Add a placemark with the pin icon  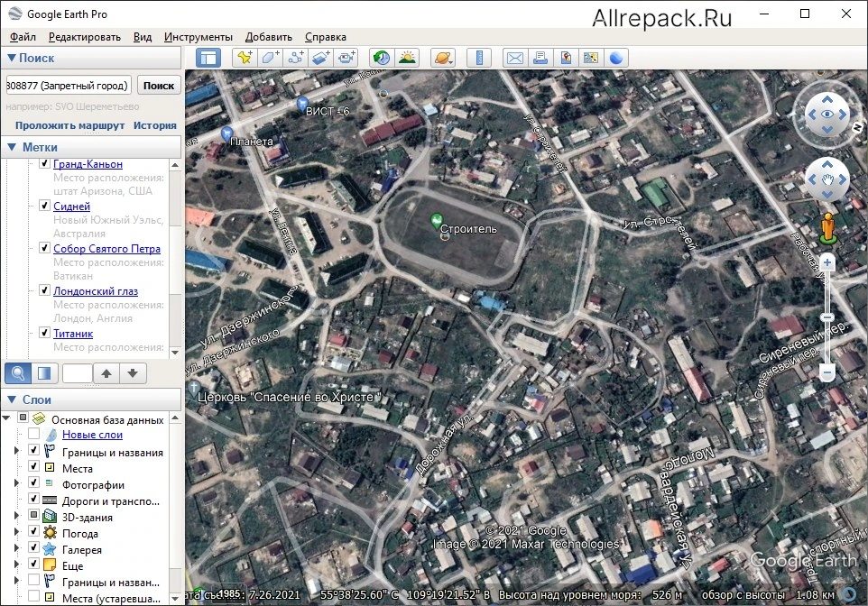(x=245, y=58)
